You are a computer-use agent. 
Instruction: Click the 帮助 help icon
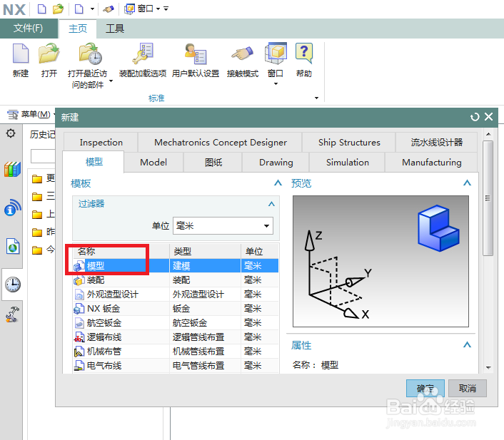point(303,53)
